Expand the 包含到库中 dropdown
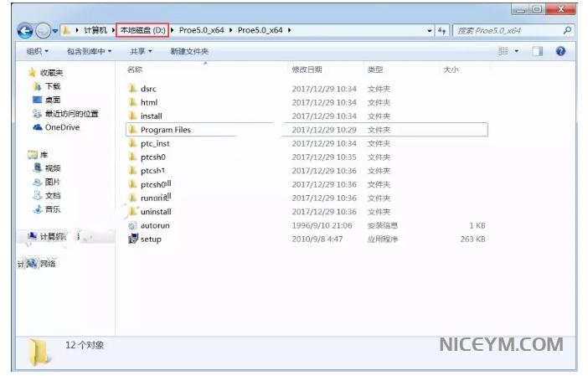 89,52
